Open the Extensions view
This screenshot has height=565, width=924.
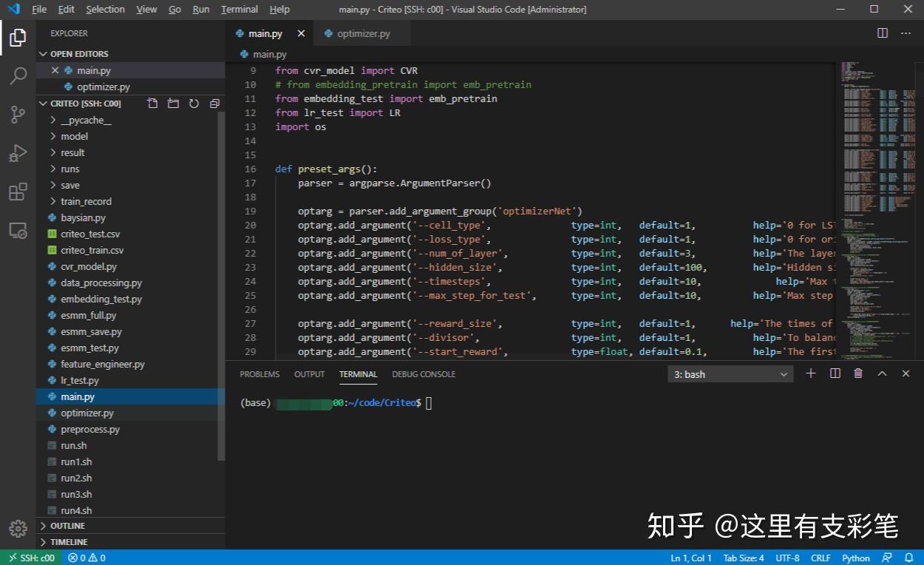pos(18,192)
